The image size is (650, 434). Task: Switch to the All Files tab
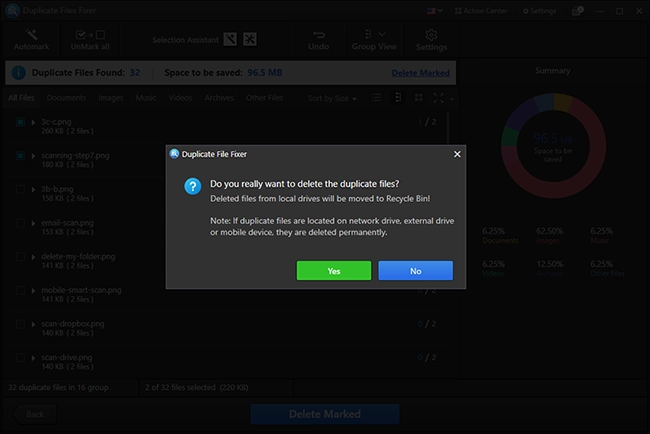21,98
